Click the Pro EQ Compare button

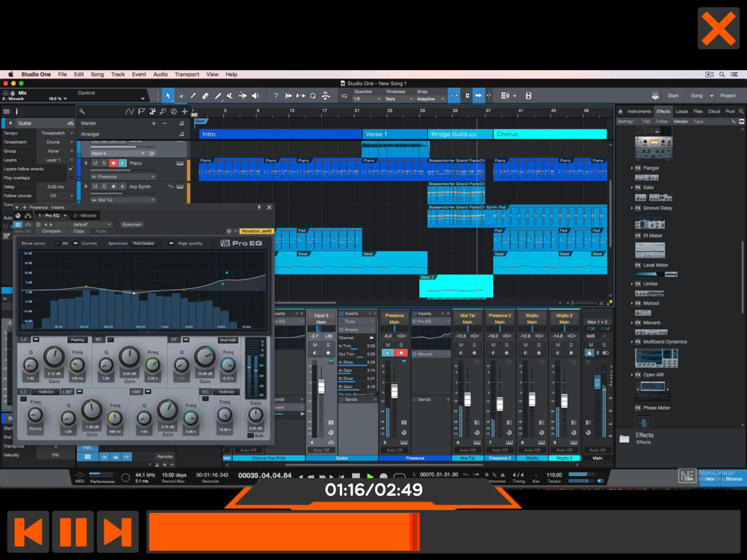(x=51, y=231)
